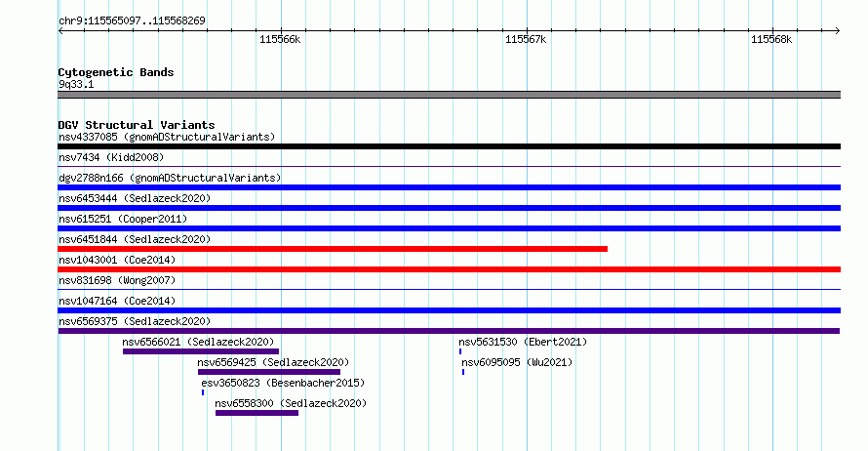Open the nsv7434 (Kidd2008) label
Screen dimensions: 868x451
point(111,157)
